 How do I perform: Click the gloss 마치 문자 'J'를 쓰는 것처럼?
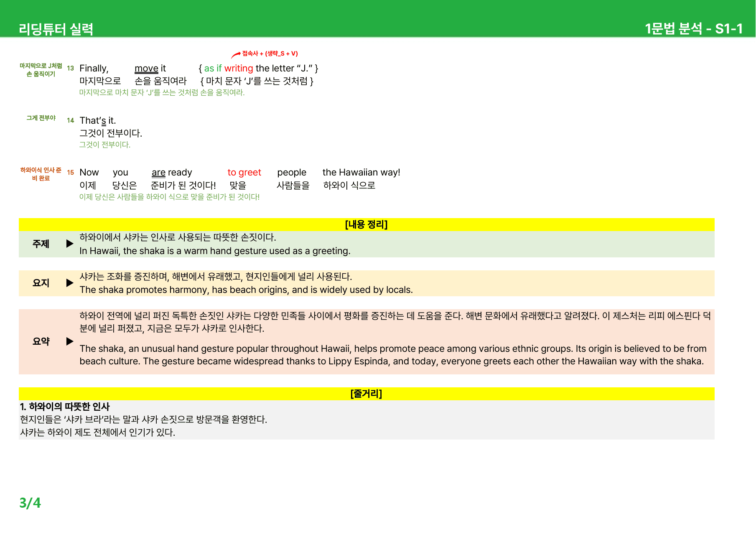click(x=257, y=81)
